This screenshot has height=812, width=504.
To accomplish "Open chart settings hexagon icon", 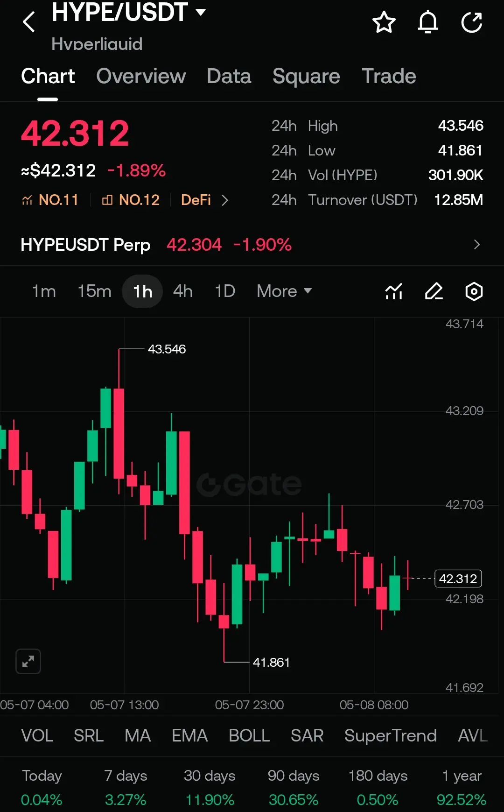I will click(x=474, y=291).
